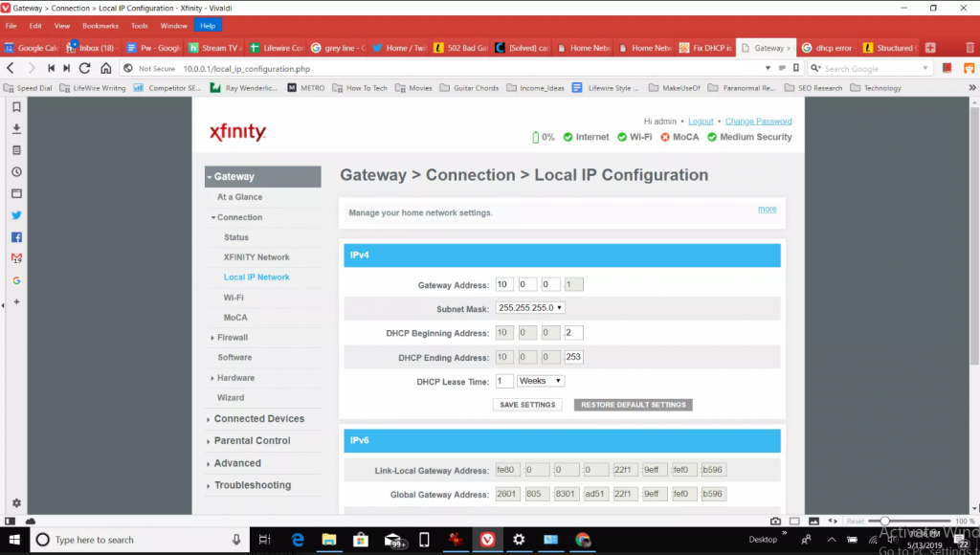The image size is (980, 555).
Task: Click the Logout link
Action: [x=701, y=122]
